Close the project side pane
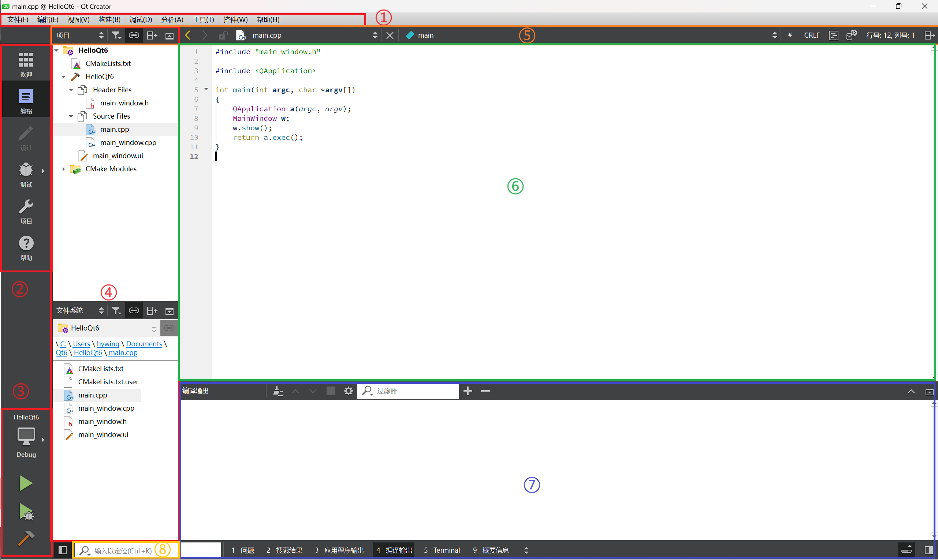The height and width of the screenshot is (560, 938). point(170,36)
